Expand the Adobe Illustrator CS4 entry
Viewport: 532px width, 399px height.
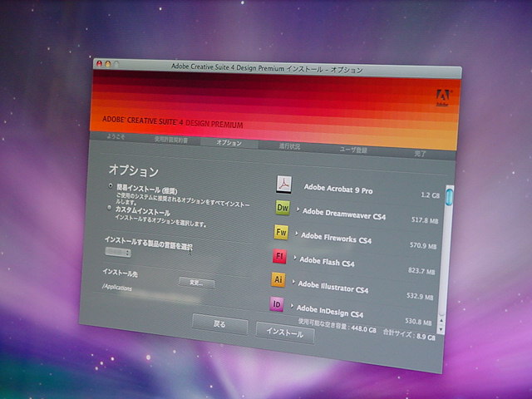click(x=293, y=282)
